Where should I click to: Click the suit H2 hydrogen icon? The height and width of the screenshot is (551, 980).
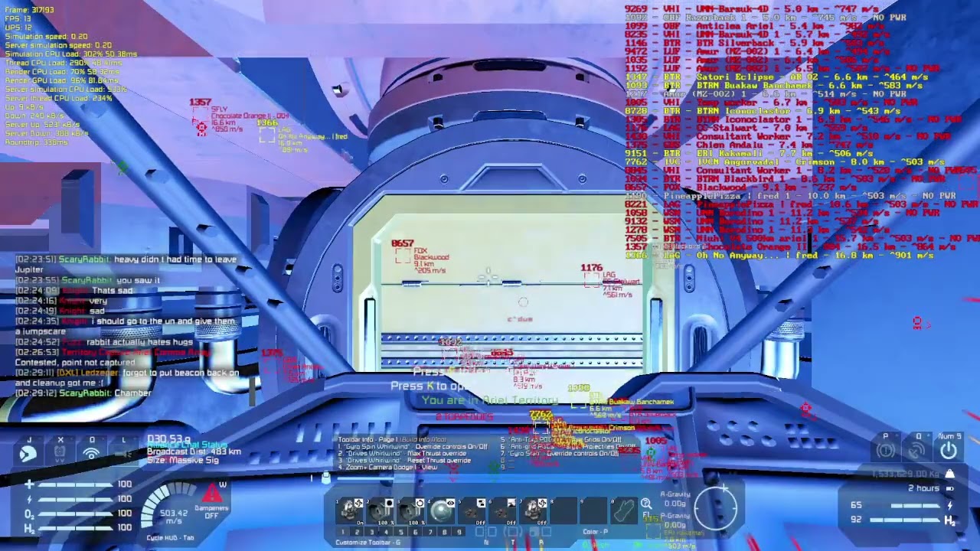tap(29, 528)
